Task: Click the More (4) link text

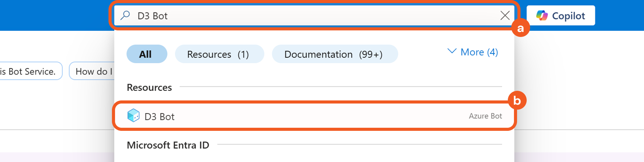Action: (x=479, y=52)
